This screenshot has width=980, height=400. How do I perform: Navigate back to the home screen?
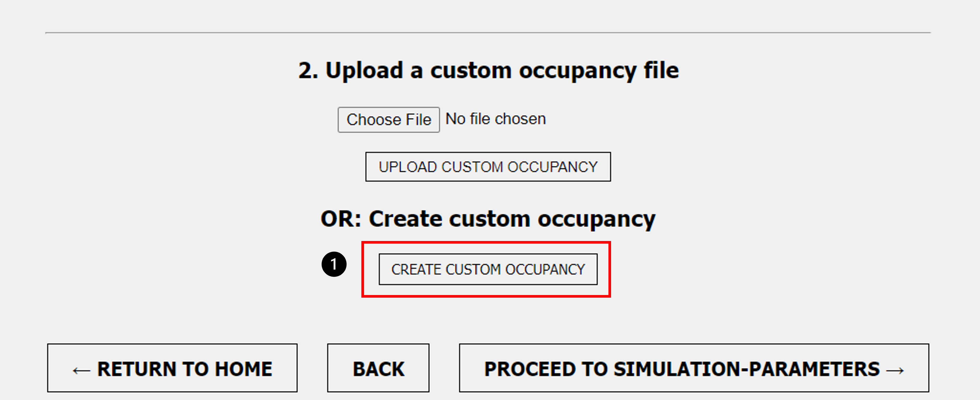(x=172, y=368)
